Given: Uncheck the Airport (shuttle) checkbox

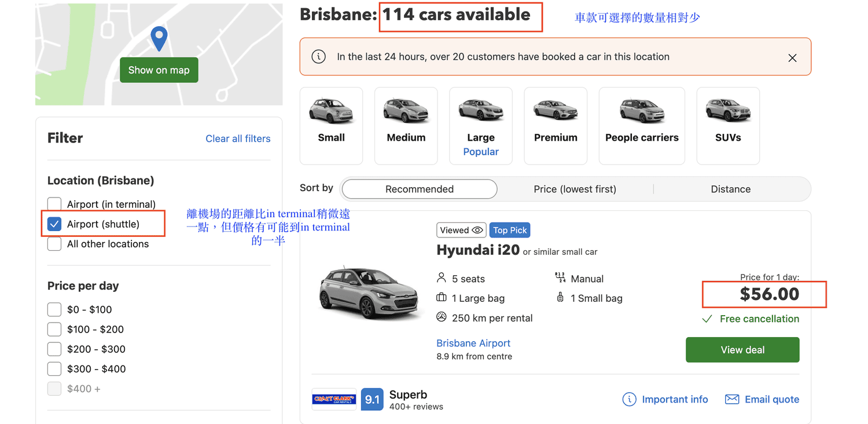Looking at the screenshot, I should 54,224.
